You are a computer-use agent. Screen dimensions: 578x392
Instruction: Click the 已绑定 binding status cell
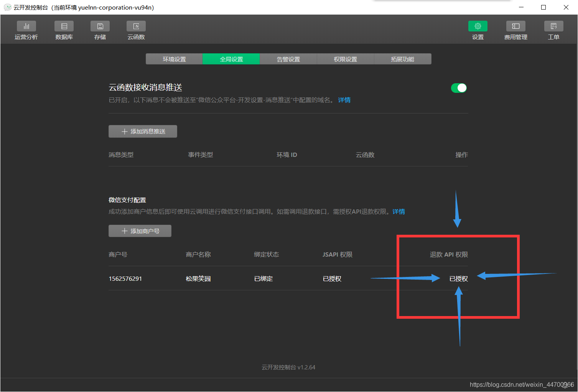pos(263,279)
